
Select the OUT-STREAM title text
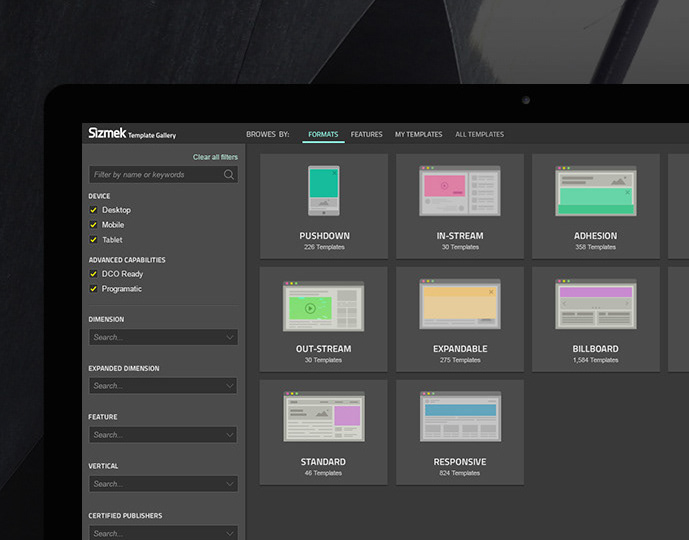[x=323, y=349]
